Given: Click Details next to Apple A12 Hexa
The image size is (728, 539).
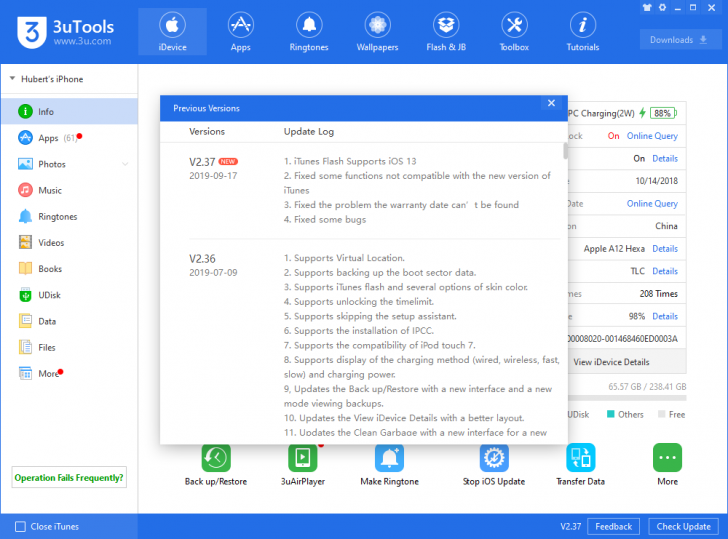Looking at the screenshot, I should tap(665, 248).
